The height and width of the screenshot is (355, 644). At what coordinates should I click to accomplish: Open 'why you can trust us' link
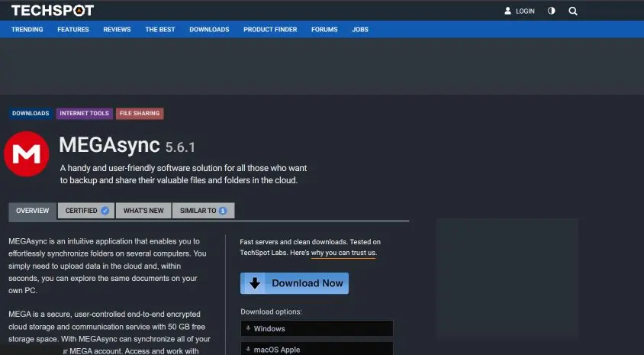(x=343, y=253)
